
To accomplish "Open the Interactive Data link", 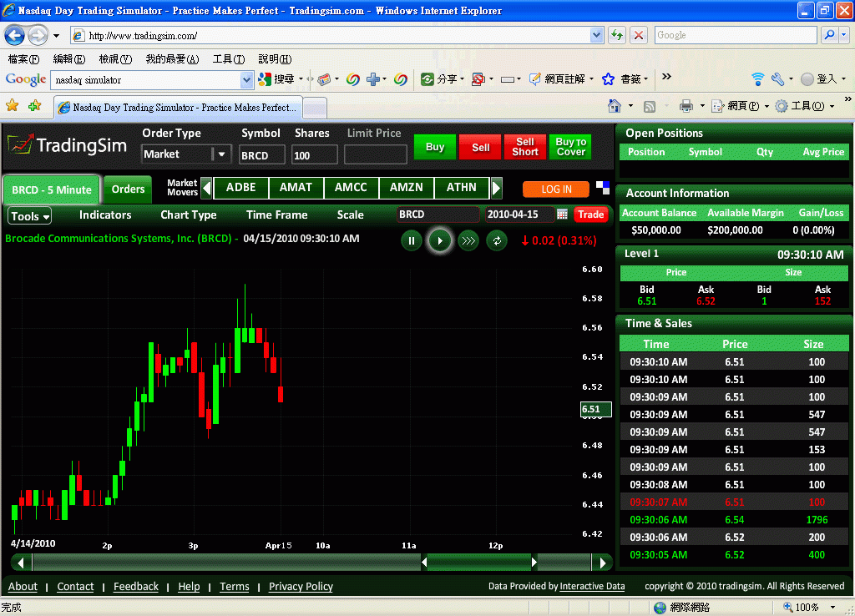I will (592, 586).
